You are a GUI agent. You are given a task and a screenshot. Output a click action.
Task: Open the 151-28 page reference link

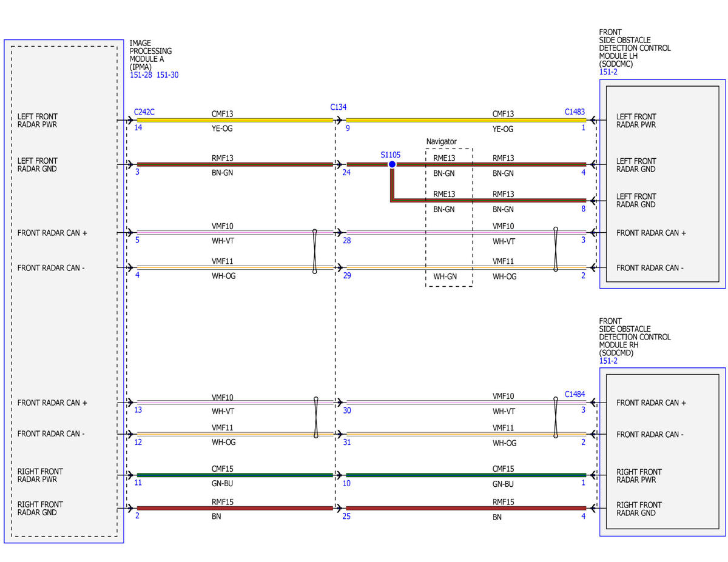[141, 75]
